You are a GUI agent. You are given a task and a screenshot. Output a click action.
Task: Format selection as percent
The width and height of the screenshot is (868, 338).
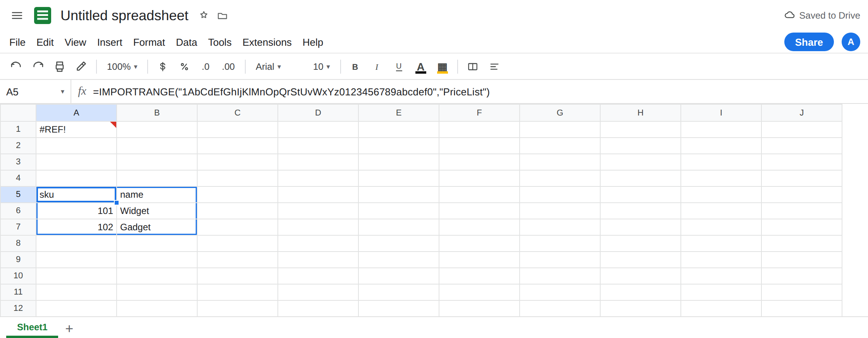(184, 67)
